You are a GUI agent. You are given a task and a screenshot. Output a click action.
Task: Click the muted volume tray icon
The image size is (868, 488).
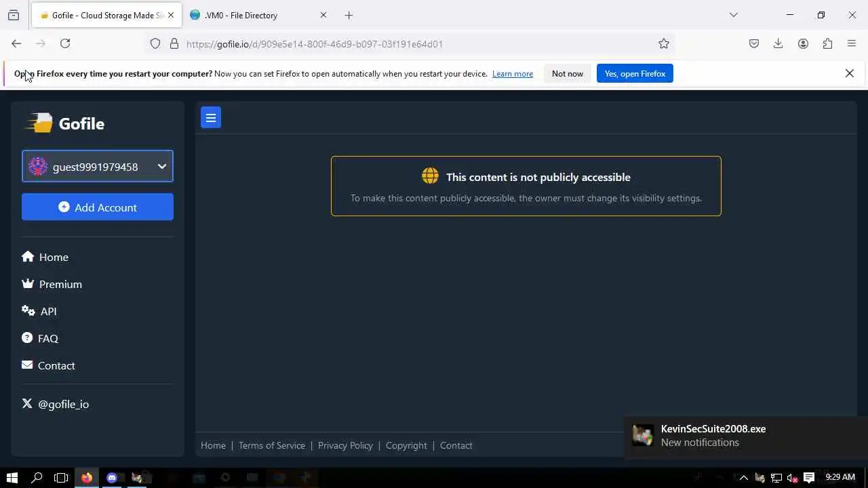click(x=792, y=478)
